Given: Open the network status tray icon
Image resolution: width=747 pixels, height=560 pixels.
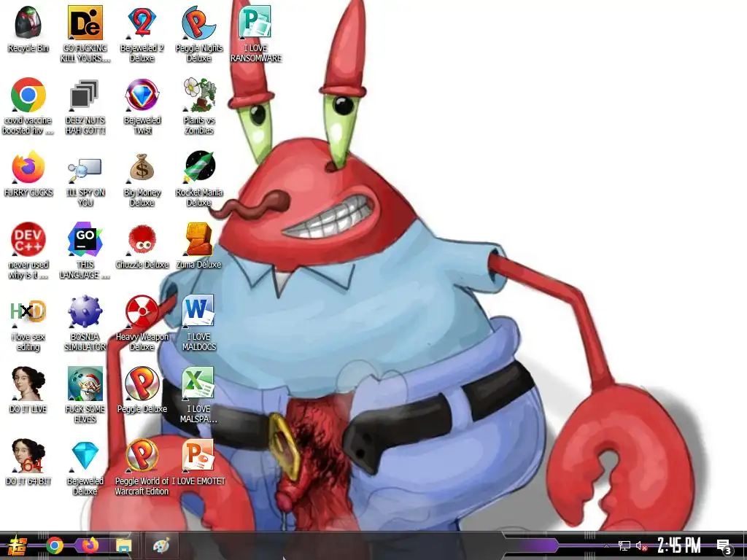Looking at the screenshot, I should click(x=624, y=545).
